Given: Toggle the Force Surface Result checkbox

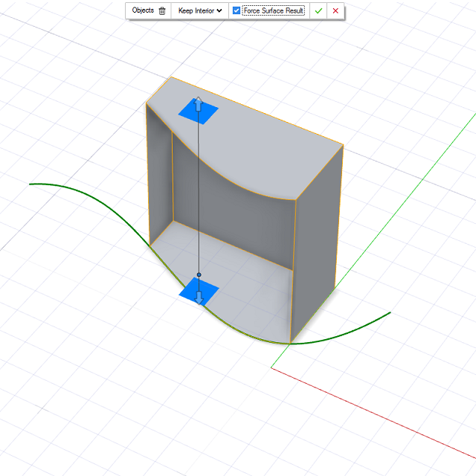Looking at the screenshot, I should tap(237, 11).
